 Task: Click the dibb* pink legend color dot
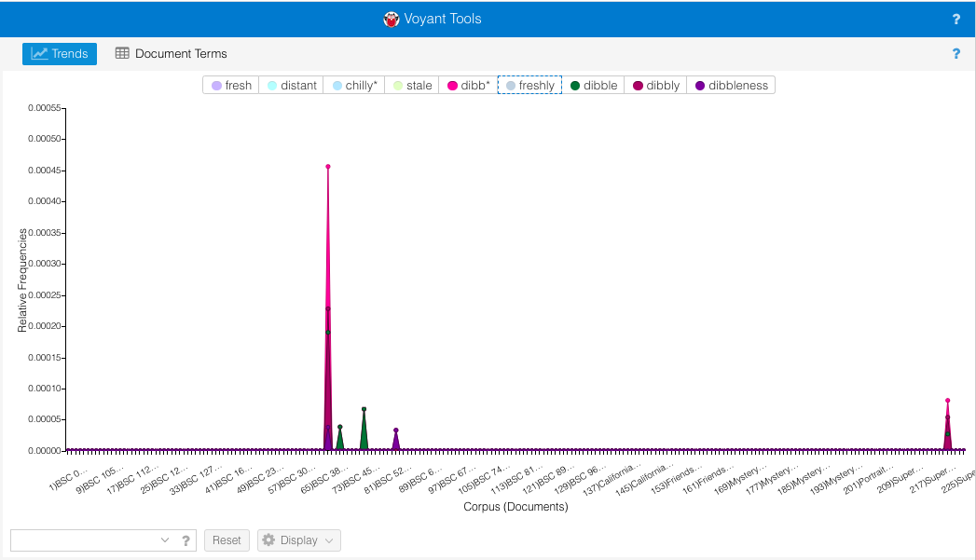pos(452,86)
